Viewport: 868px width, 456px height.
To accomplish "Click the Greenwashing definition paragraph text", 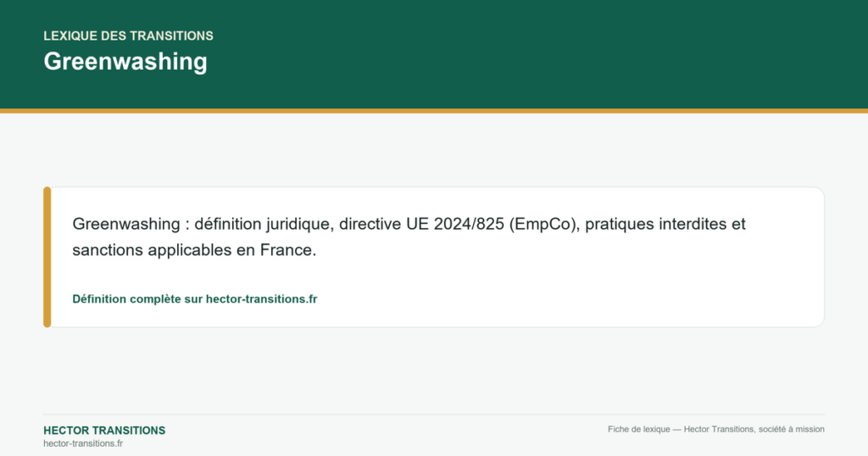I will pyautogui.click(x=409, y=236).
